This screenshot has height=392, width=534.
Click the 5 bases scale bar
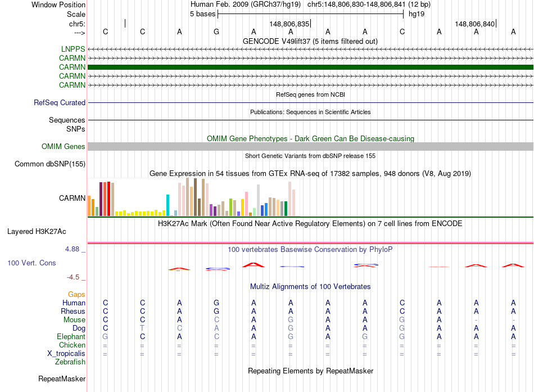click(x=310, y=14)
